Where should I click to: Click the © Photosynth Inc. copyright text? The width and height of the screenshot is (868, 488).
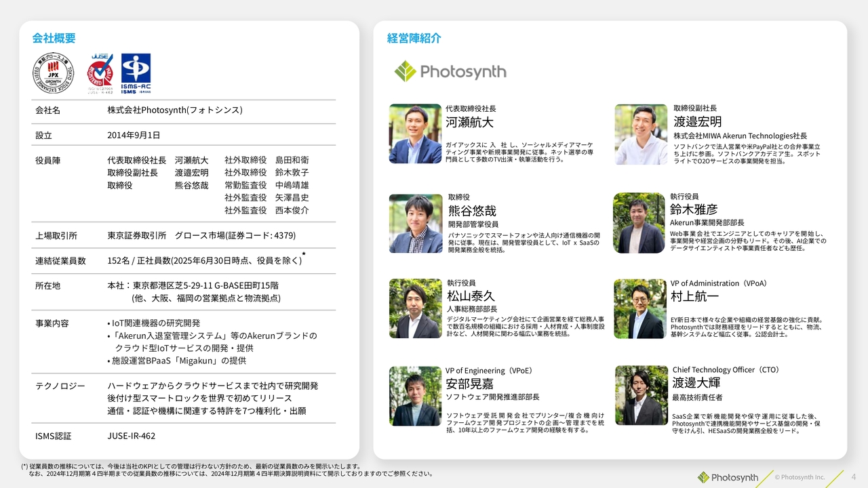coord(800,477)
